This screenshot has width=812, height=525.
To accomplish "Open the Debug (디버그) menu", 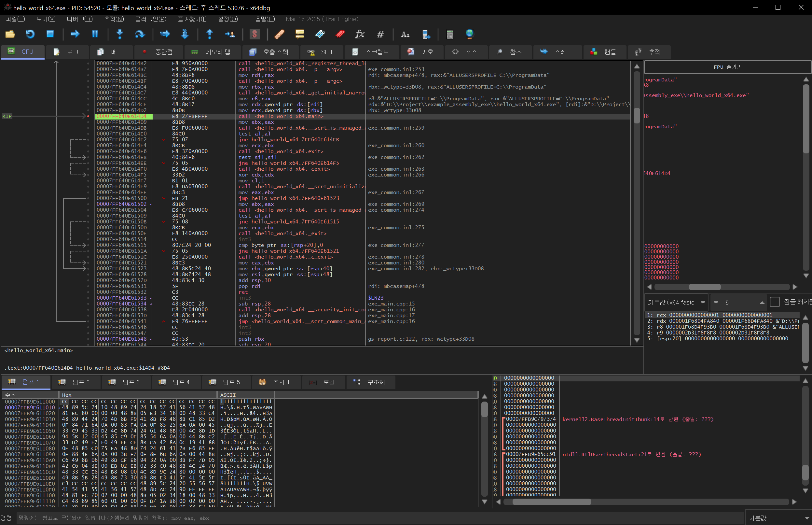I will point(79,19).
